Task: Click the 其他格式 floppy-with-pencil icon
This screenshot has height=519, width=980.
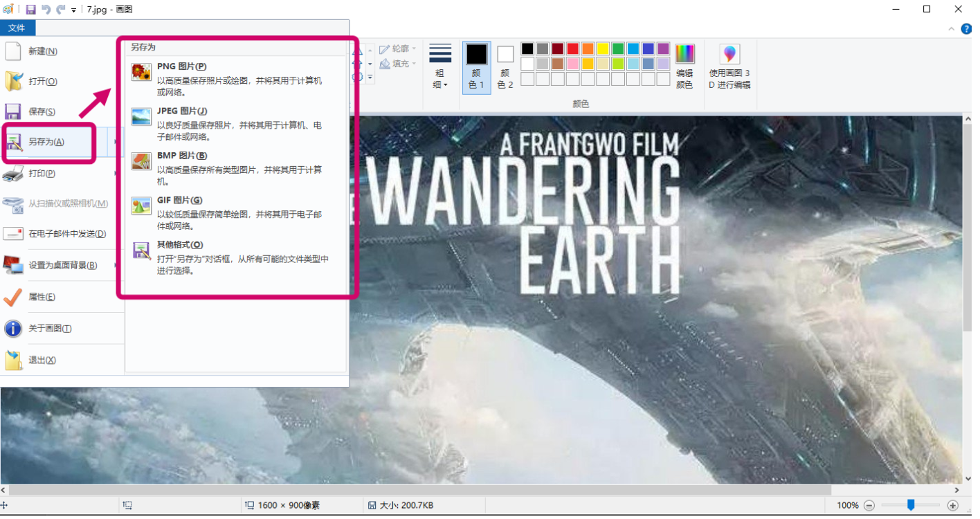Action: tap(141, 251)
